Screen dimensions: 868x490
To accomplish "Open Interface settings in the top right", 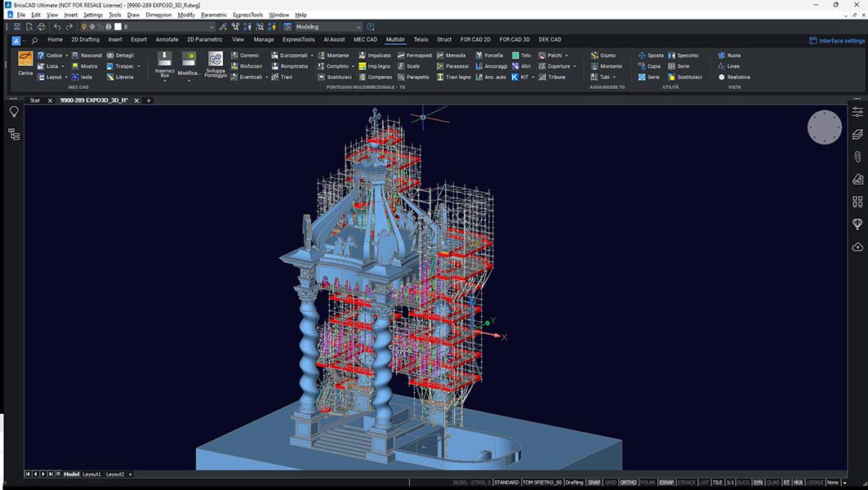I will 837,39.
